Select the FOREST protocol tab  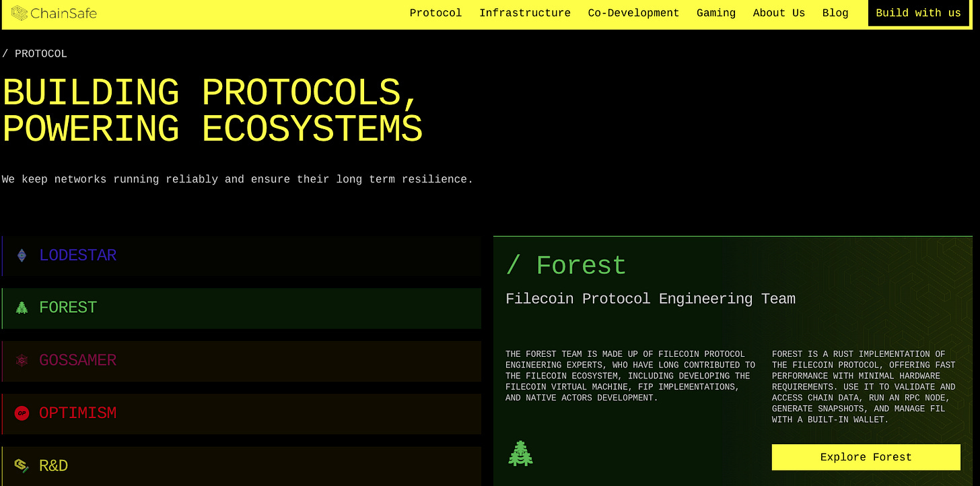click(242, 308)
